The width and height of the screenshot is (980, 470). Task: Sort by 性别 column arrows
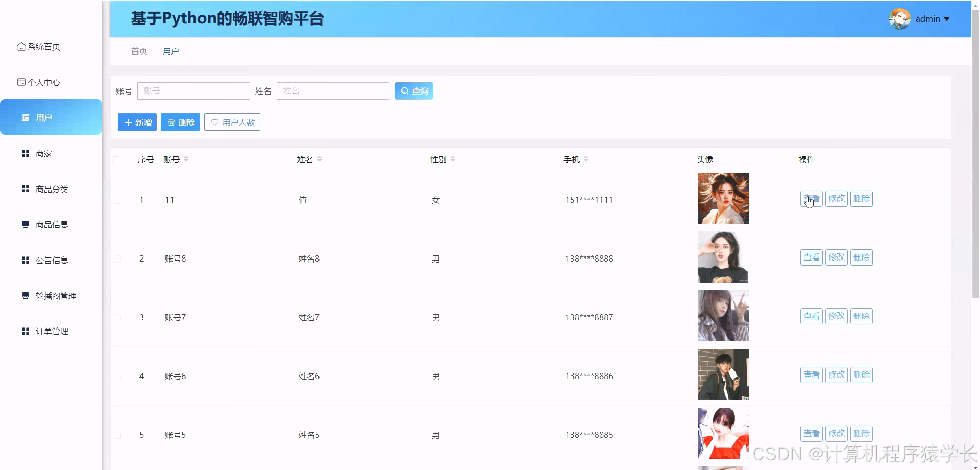[x=453, y=159]
